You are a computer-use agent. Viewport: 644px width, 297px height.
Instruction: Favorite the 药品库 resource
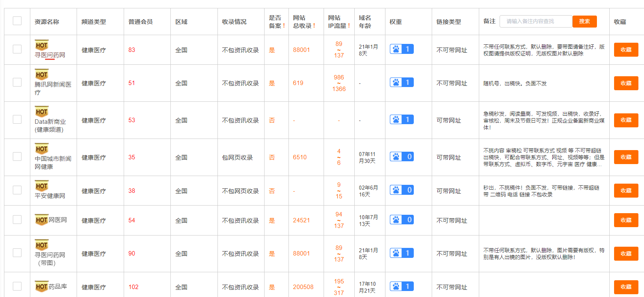[x=626, y=287]
